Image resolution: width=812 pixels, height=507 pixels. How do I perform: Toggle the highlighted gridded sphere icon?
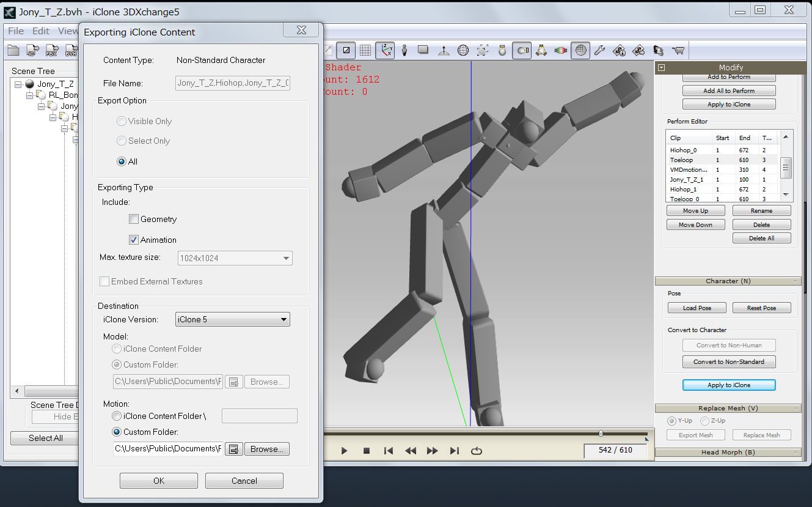pyautogui.click(x=580, y=50)
